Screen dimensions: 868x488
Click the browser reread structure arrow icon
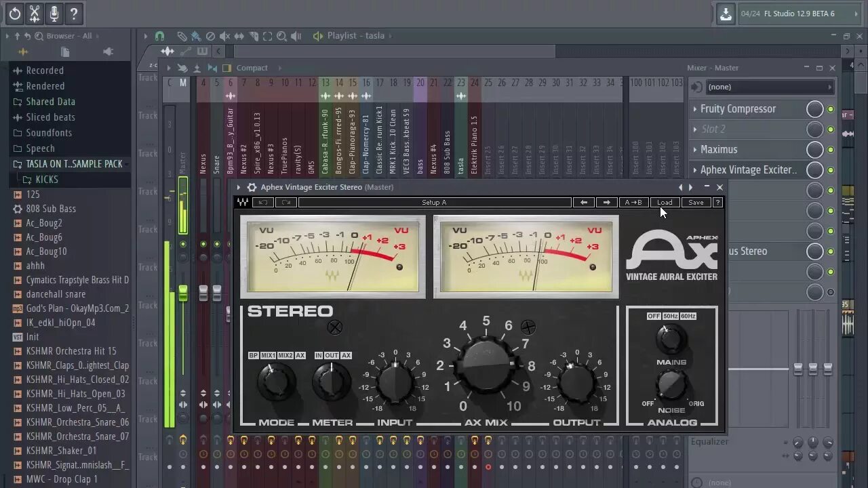click(x=27, y=36)
